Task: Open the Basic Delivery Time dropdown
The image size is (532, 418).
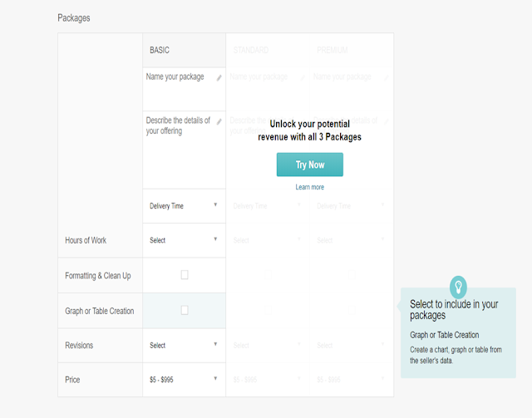Action: [x=184, y=205]
